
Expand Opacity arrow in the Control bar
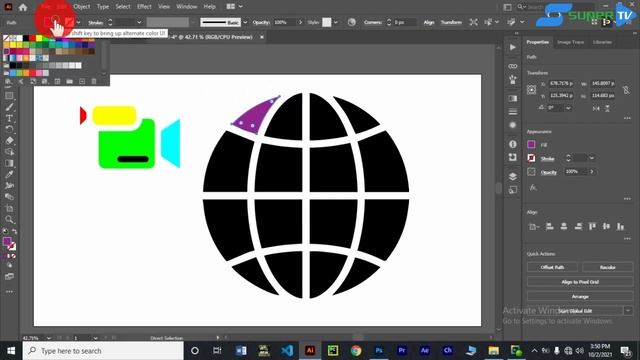pyautogui.click(x=300, y=22)
